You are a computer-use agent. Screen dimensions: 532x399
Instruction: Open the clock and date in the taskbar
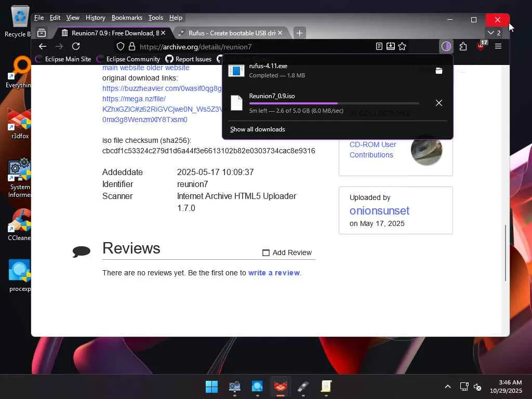tap(506, 387)
